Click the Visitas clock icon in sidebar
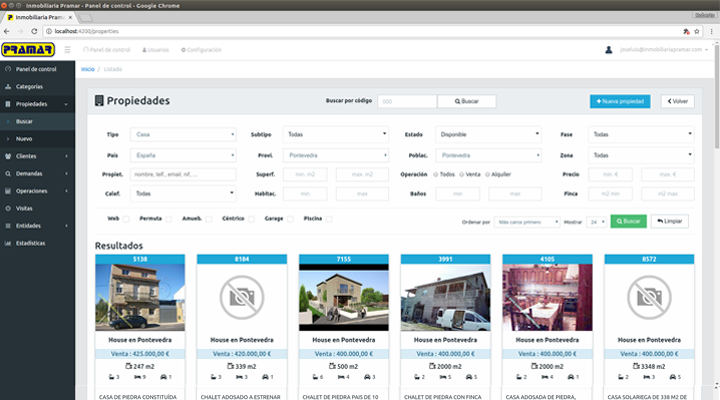Image resolution: width=720 pixels, height=400 pixels. point(8,208)
